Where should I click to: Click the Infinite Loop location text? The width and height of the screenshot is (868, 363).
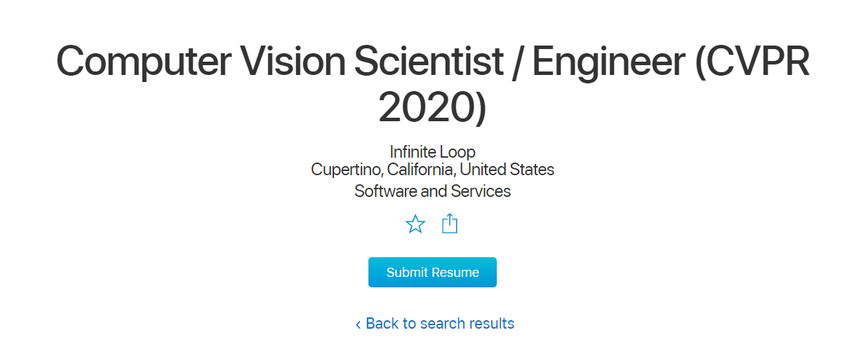click(432, 152)
